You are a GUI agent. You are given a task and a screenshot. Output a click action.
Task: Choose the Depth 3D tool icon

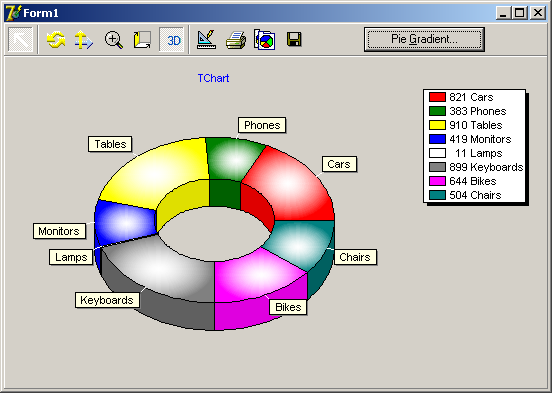142,40
